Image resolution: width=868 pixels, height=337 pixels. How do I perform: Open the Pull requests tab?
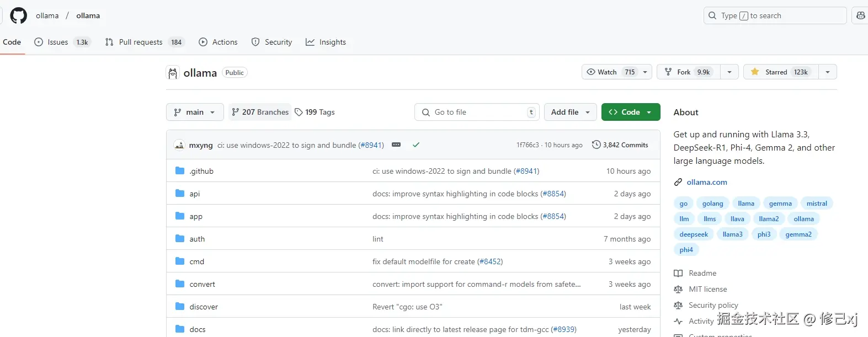point(141,42)
